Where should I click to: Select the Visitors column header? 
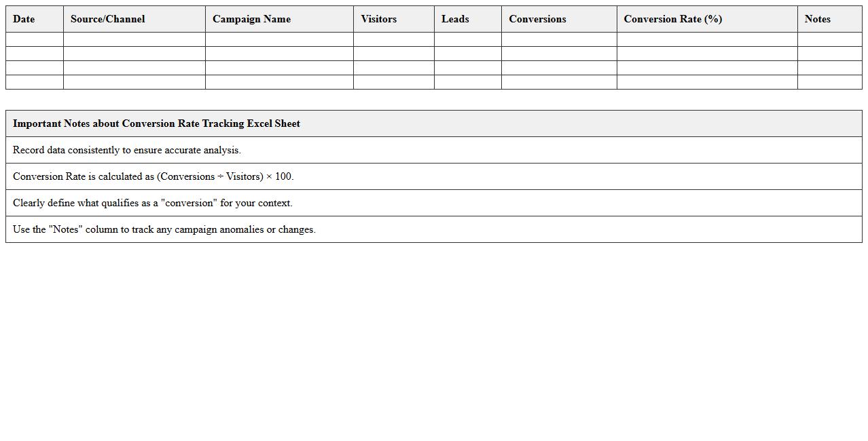coord(393,19)
